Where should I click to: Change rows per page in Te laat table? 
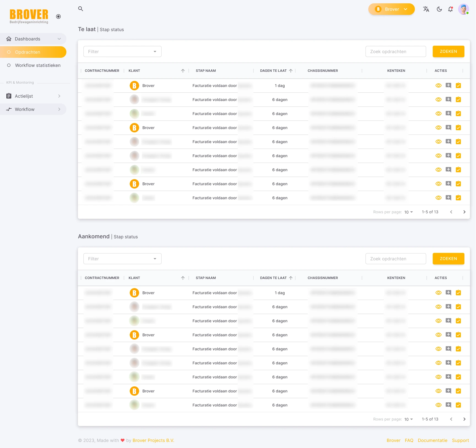pyautogui.click(x=409, y=212)
